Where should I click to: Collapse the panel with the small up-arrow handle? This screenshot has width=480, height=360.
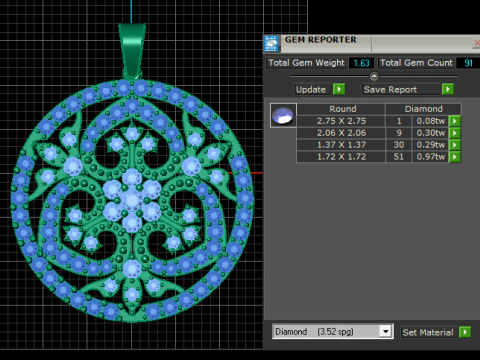(x=374, y=77)
